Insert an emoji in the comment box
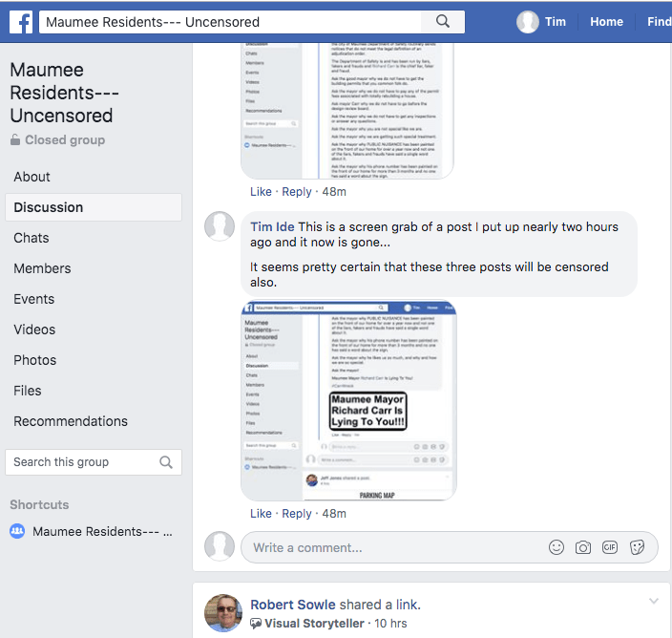The image size is (672, 638). 556,547
